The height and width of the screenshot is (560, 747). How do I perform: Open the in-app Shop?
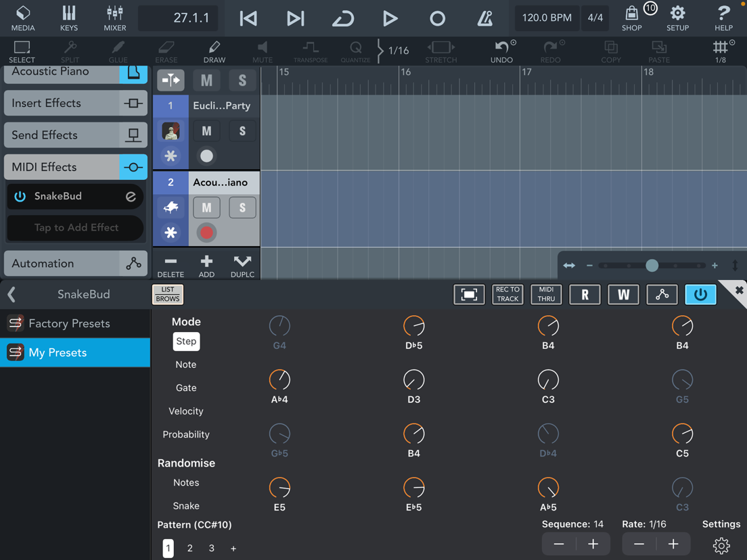pos(631,18)
